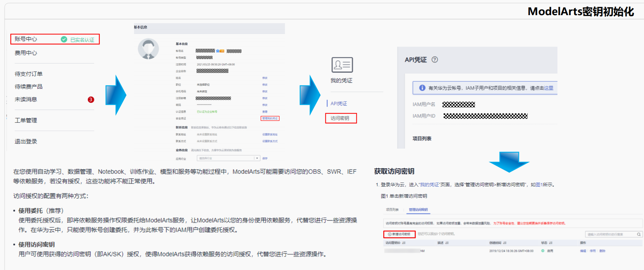Click 修改 link for 手机号码
644x270 pixels.
265,91
